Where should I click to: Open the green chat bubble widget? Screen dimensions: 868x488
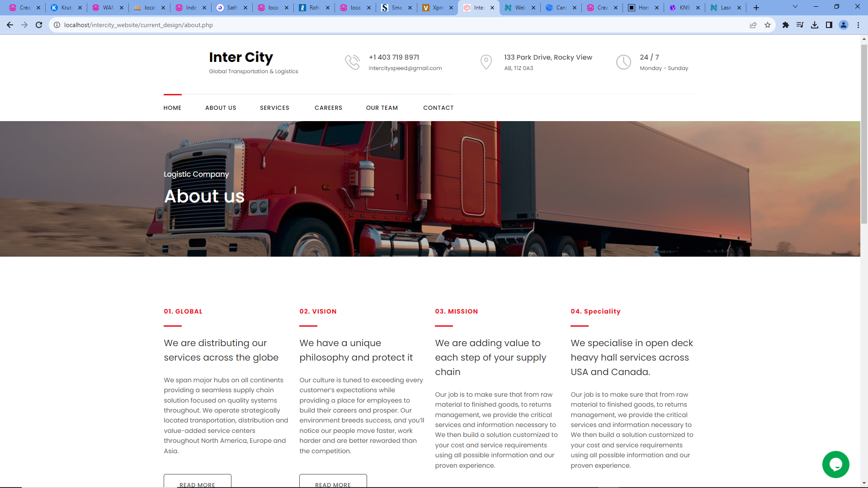pos(835,464)
